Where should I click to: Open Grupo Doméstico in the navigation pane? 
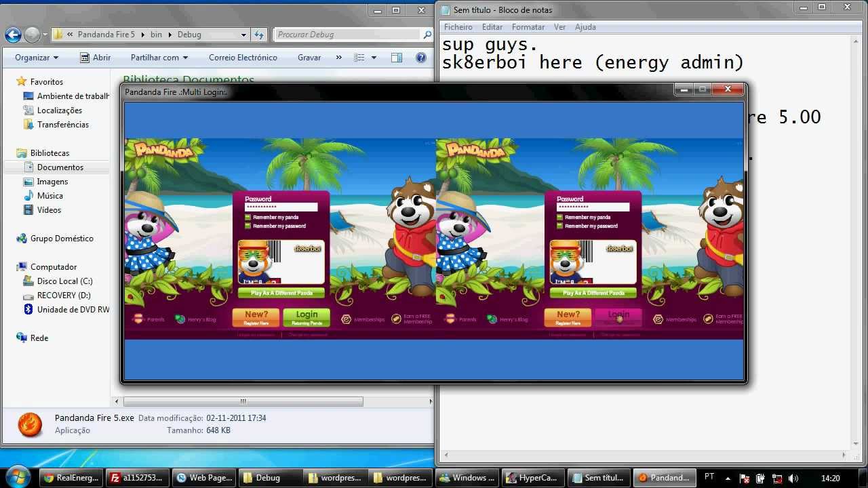(x=62, y=239)
